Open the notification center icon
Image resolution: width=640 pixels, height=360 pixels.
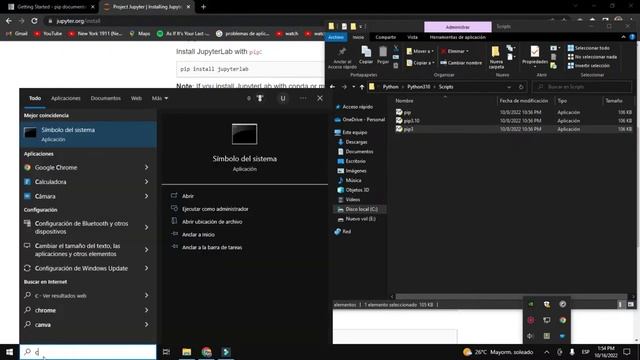point(627,352)
